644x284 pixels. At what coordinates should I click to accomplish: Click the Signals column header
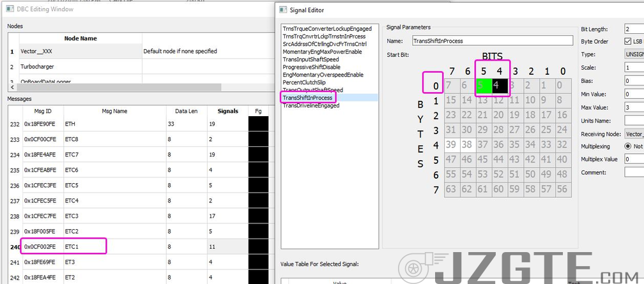[x=227, y=111]
